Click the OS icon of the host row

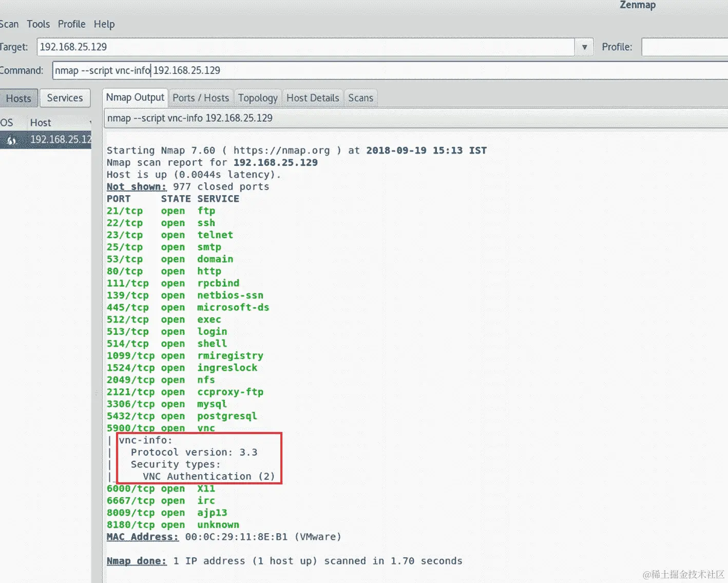(11, 140)
